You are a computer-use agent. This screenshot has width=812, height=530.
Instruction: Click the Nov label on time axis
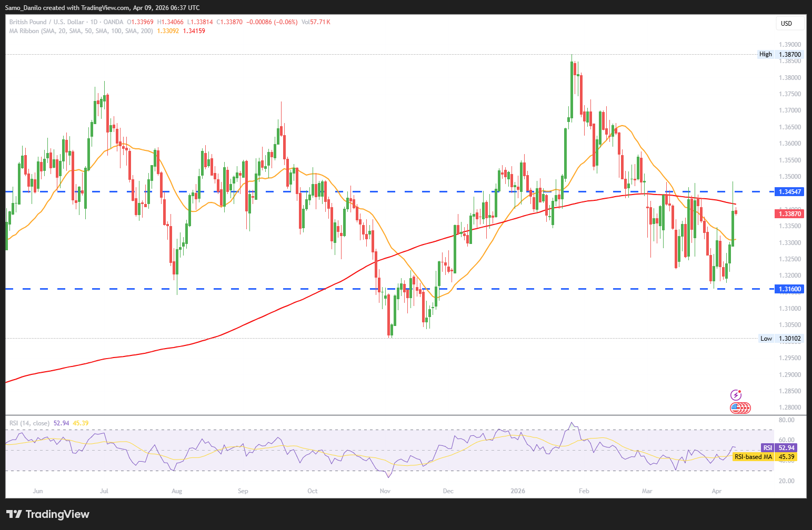pyautogui.click(x=385, y=491)
